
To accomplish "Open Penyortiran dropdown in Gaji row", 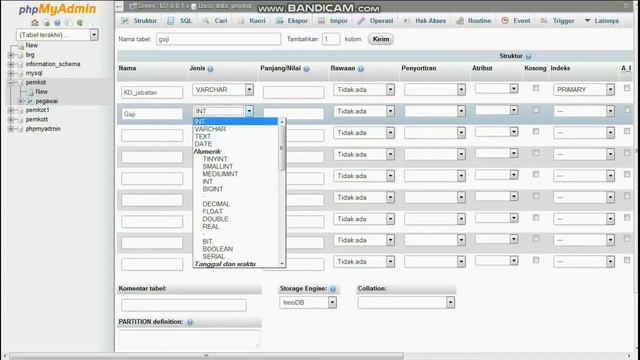I will click(435, 111).
